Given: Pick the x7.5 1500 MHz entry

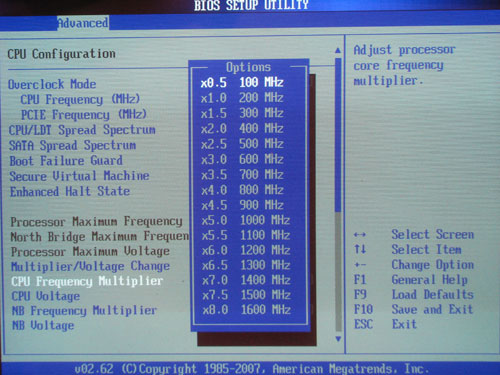Looking at the screenshot, I should (246, 295).
